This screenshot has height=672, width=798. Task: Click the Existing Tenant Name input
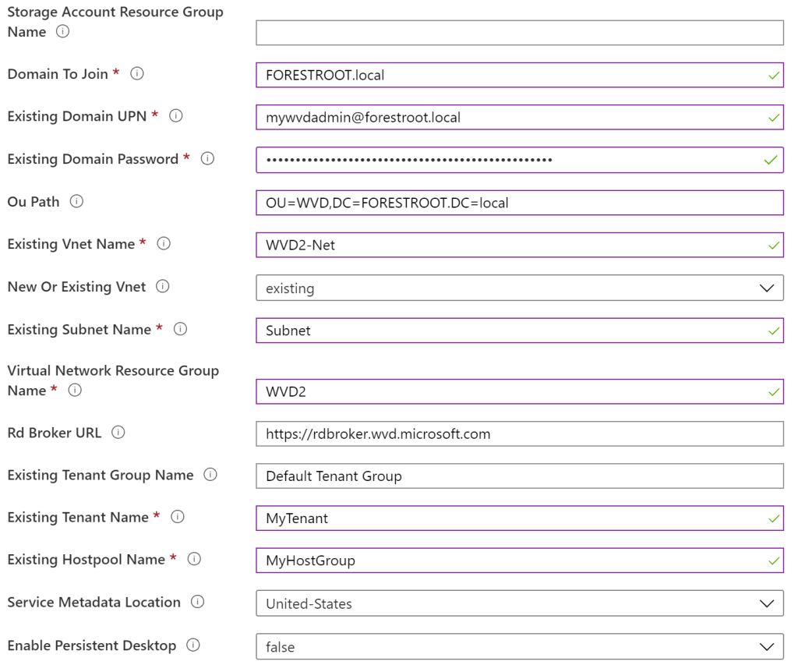(x=520, y=518)
